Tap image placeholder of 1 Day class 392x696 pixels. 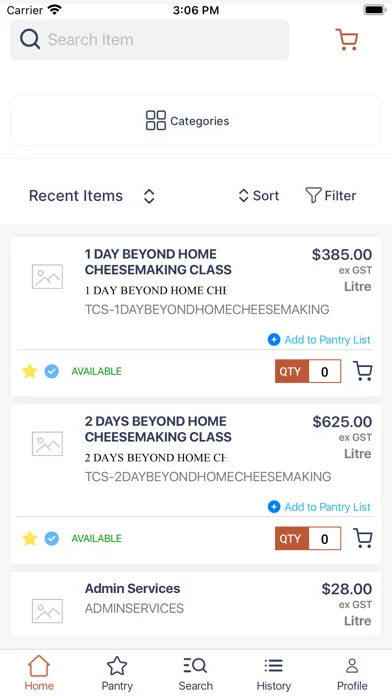point(48,277)
